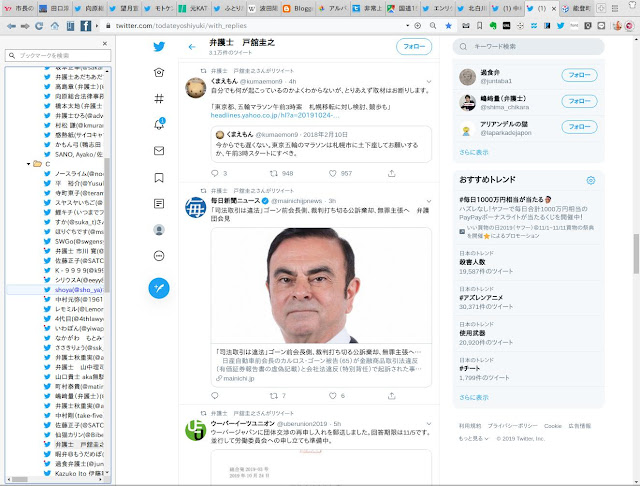Reply to the くまえもん tweet
This screenshot has width=640, height=486.
click(x=215, y=173)
